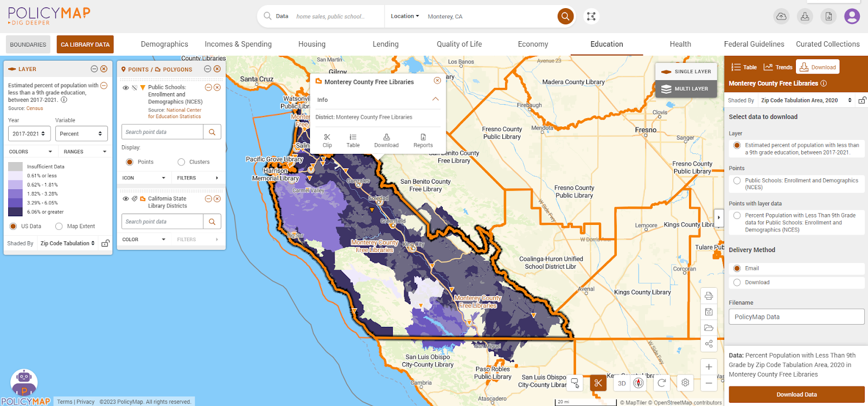This screenshot has height=406, width=868.
Task: Toggle 3D map view
Action: (x=622, y=383)
